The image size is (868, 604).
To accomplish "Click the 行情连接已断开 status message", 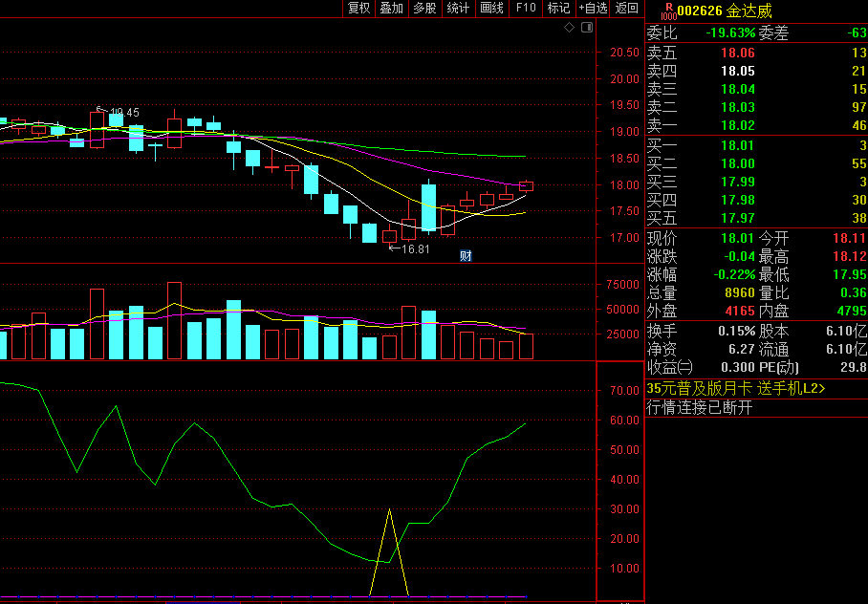I will [x=700, y=408].
